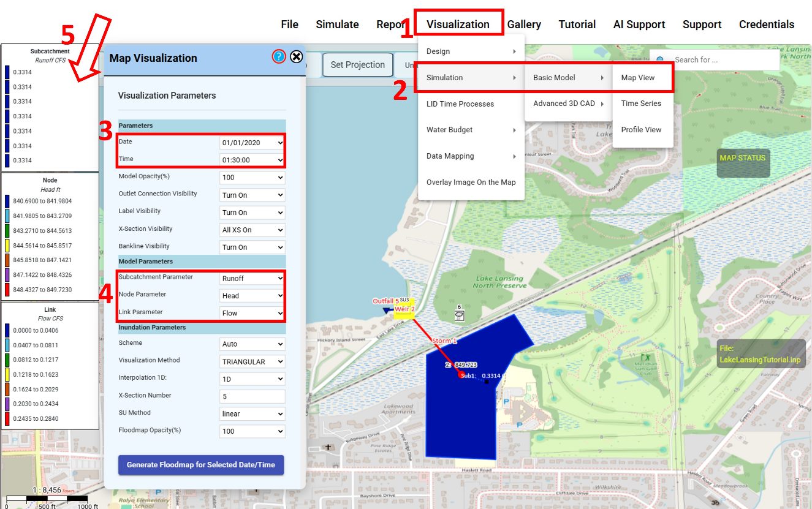This screenshot has height=509, width=812.
Task: Click the Storm 1 conduit label
Action: [444, 341]
